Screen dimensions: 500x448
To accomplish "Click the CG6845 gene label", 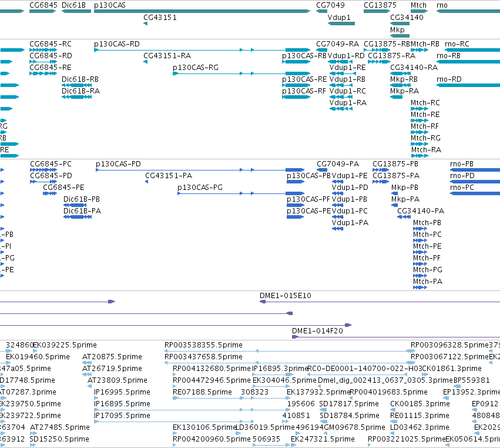I will (43, 5).
